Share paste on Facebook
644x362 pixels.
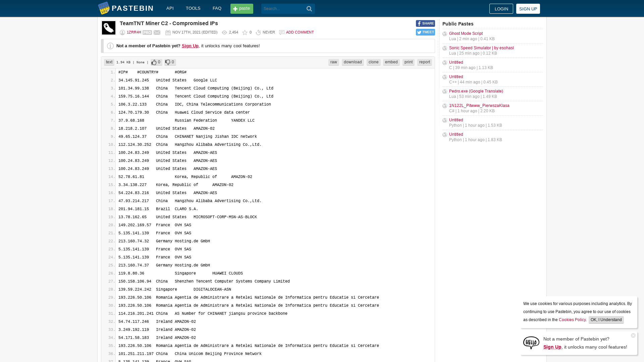(425, 23)
